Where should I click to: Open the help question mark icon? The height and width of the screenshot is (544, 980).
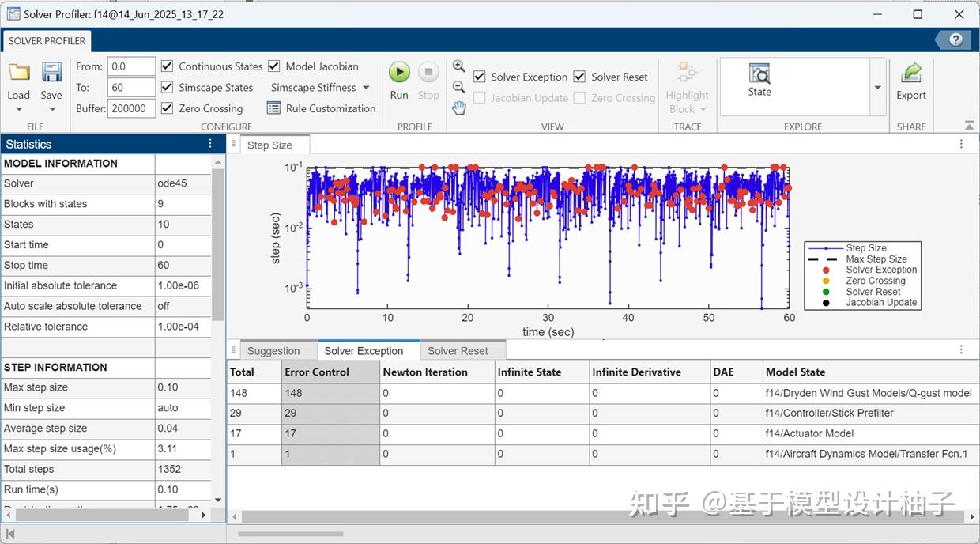[954, 39]
